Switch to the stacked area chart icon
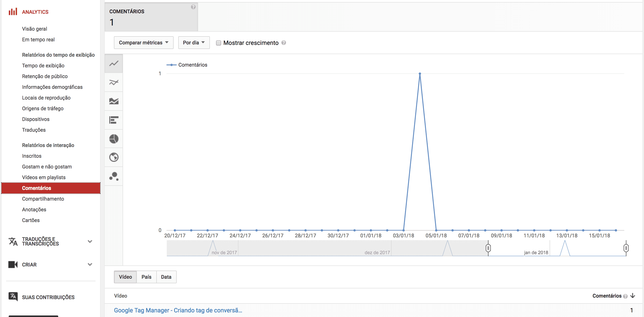 [x=114, y=101]
